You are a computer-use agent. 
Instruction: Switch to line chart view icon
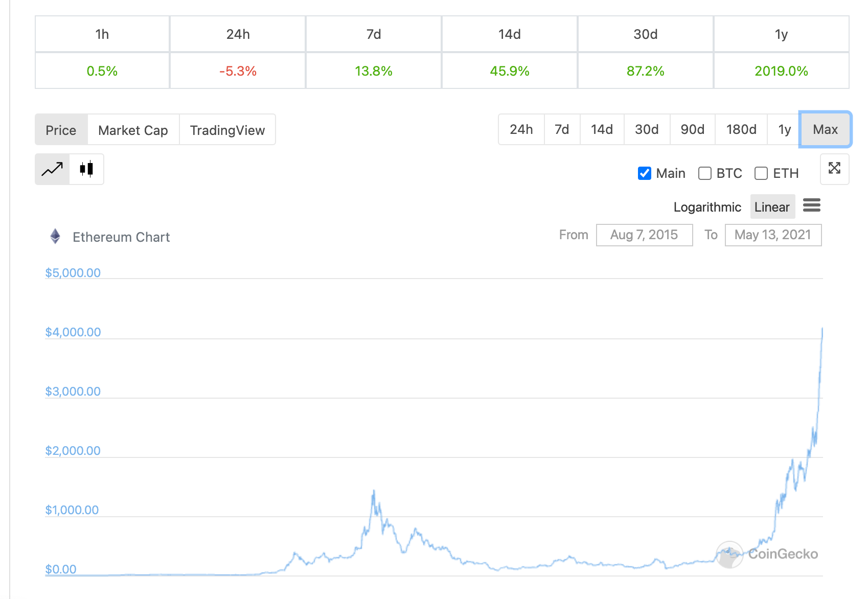tap(52, 169)
